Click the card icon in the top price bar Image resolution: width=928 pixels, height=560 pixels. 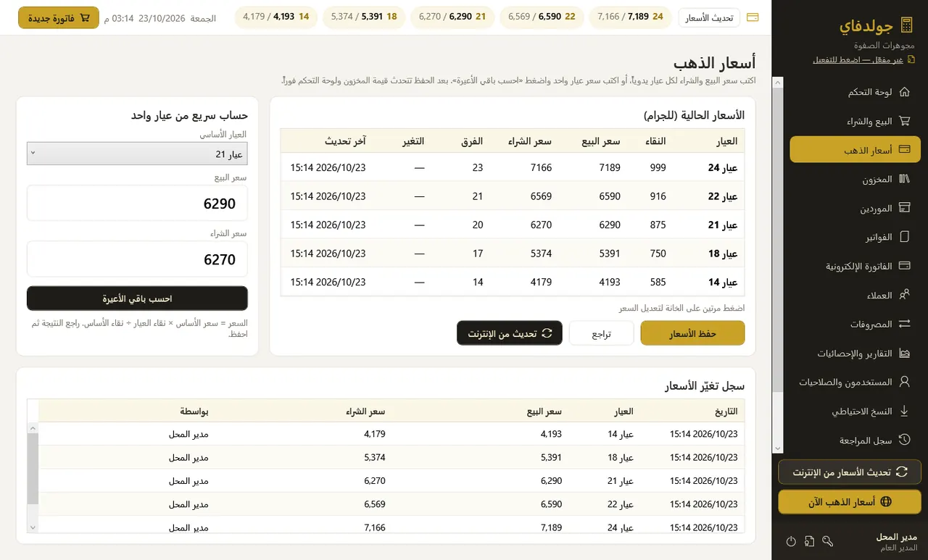pos(753,17)
